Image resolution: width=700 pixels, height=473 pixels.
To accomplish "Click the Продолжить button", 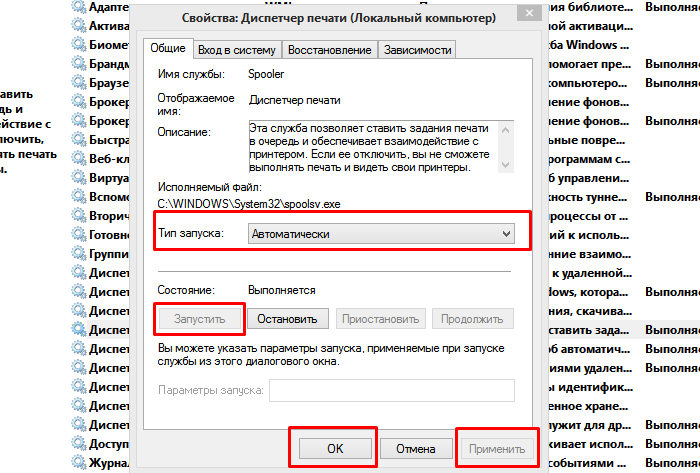I will point(472,319).
